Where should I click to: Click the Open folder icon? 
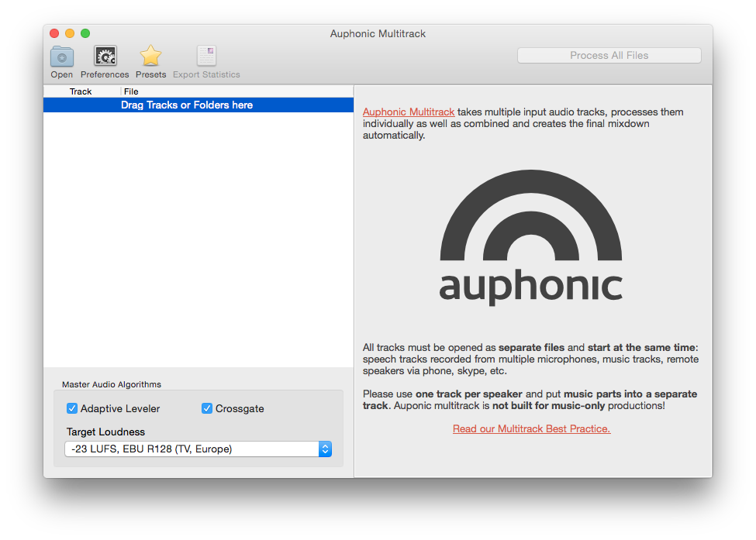[x=62, y=57]
